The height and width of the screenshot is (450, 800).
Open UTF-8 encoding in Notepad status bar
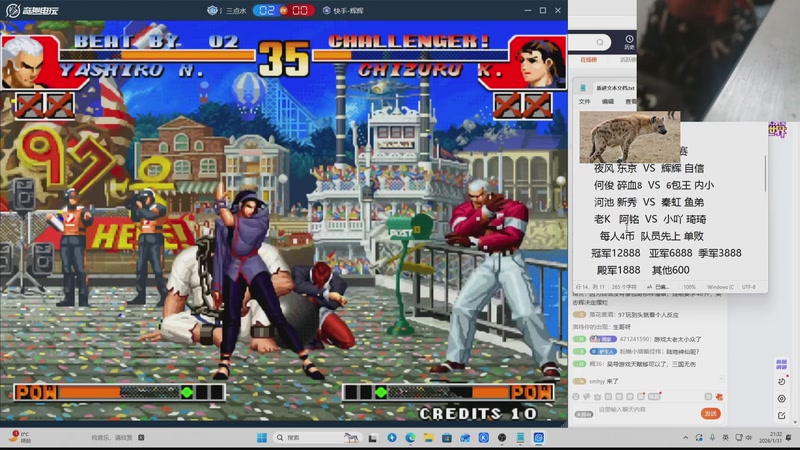pyautogui.click(x=748, y=287)
